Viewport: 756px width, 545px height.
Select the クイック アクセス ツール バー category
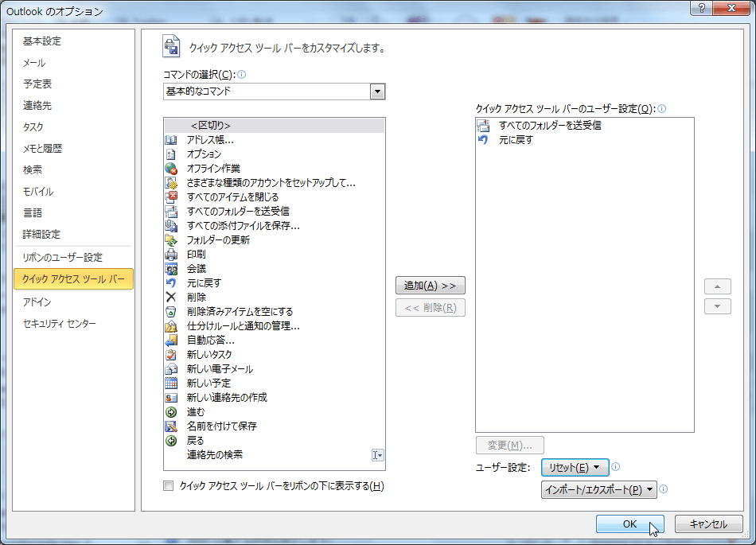pos(73,279)
